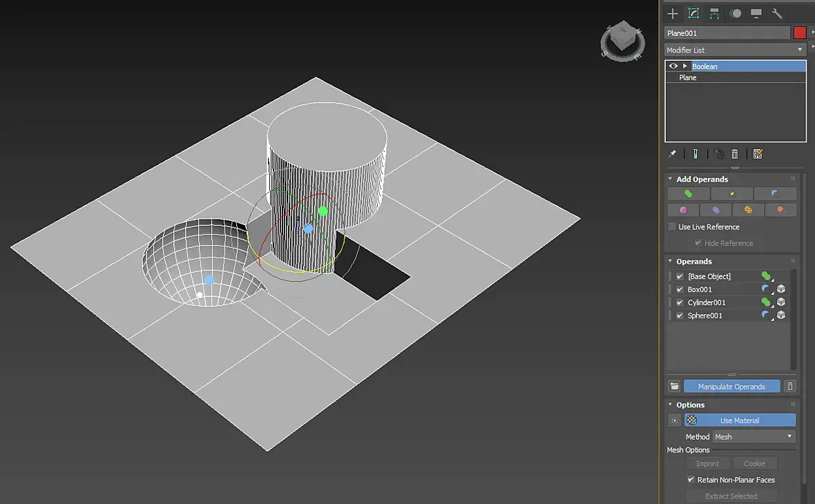Click the Pin Stack icon
This screenshot has width=815, height=504.
672,154
